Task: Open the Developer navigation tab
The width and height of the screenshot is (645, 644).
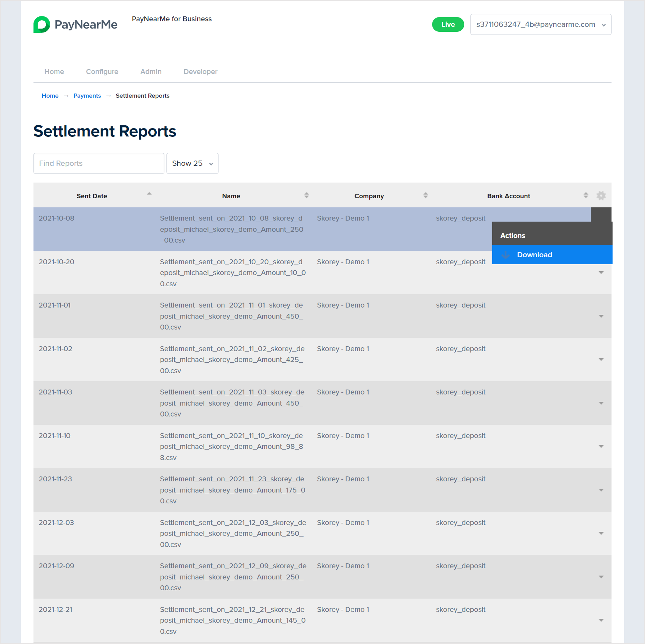Action: click(200, 71)
